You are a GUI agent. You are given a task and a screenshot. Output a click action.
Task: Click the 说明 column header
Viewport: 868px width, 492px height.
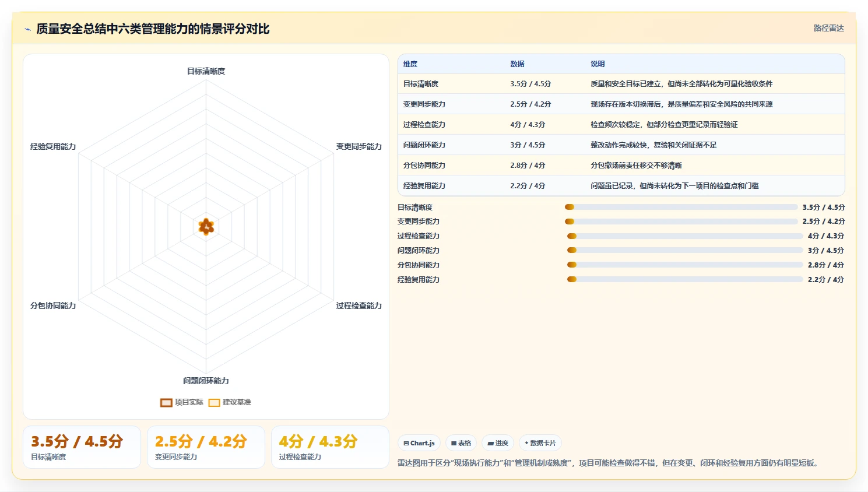click(x=598, y=64)
